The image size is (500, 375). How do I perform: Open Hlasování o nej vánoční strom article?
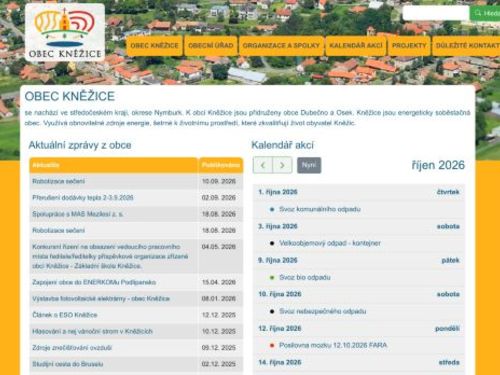(x=92, y=331)
